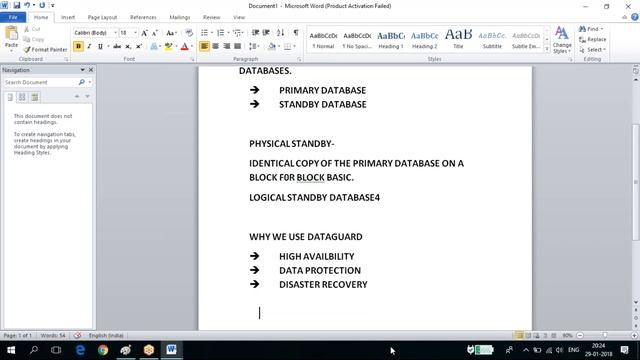
Task: Toggle Italic formatting
Action: tap(89, 46)
